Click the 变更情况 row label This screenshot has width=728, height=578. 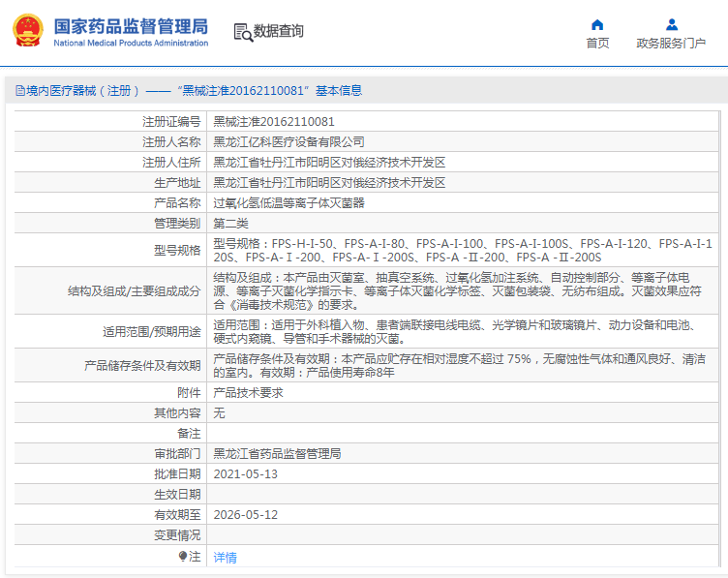point(177,535)
